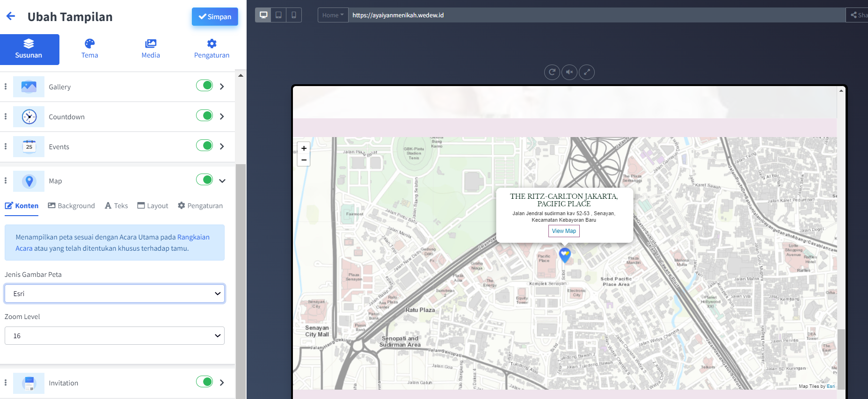868x399 pixels.
Task: Click the Map pin section icon
Action: [x=29, y=181]
